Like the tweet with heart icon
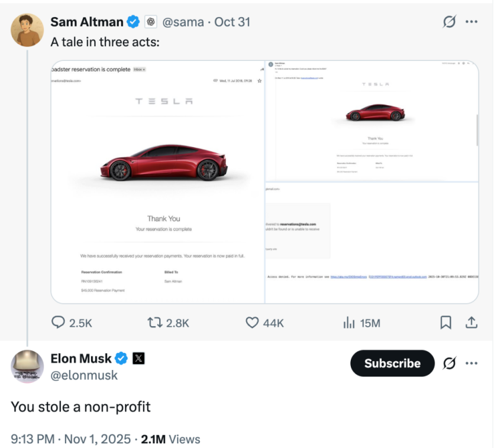494x448 pixels. point(253,323)
